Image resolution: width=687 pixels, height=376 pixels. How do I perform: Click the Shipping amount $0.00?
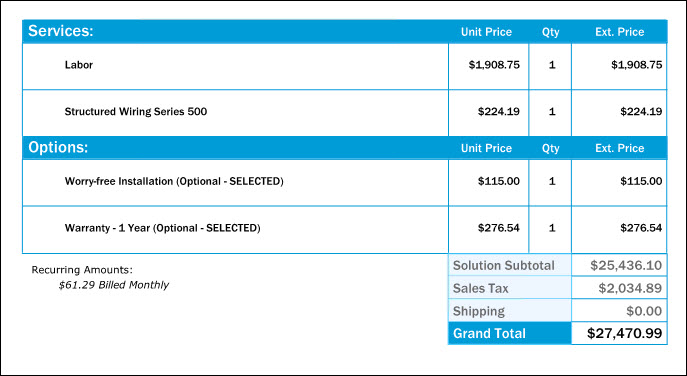[644, 311]
